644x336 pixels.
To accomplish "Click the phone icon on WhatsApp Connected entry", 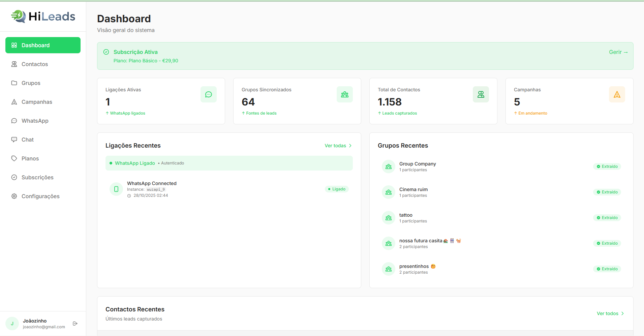I will point(116,189).
